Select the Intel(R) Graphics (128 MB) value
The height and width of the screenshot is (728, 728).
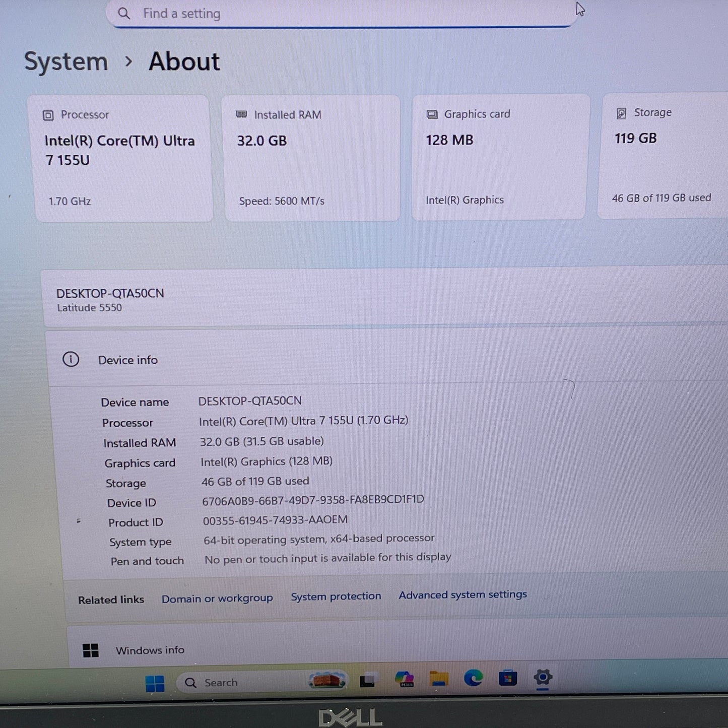[x=267, y=461]
